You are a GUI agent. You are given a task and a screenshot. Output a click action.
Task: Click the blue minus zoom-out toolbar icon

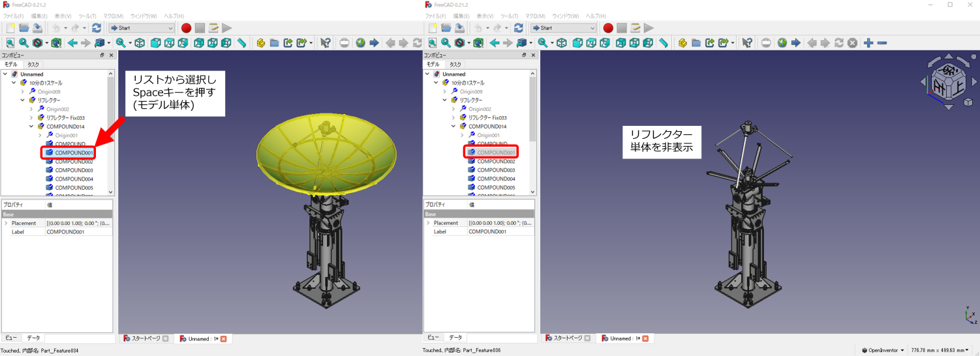[882, 43]
